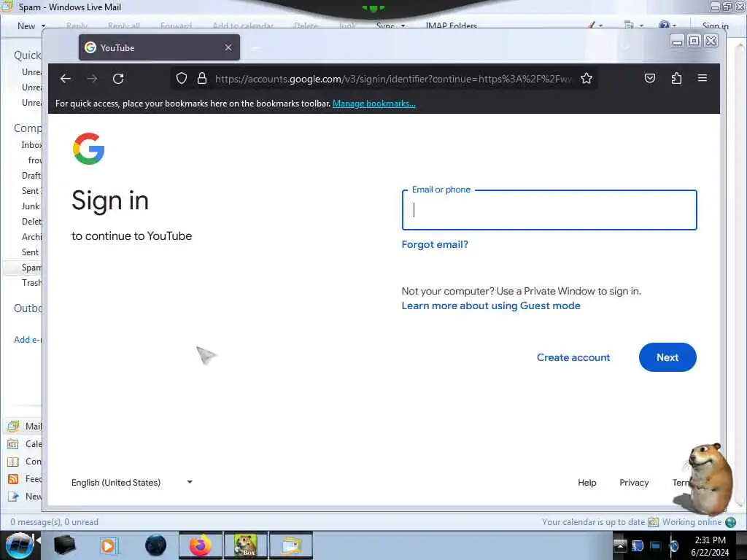Expand the New button dropdown arrow

click(x=43, y=26)
